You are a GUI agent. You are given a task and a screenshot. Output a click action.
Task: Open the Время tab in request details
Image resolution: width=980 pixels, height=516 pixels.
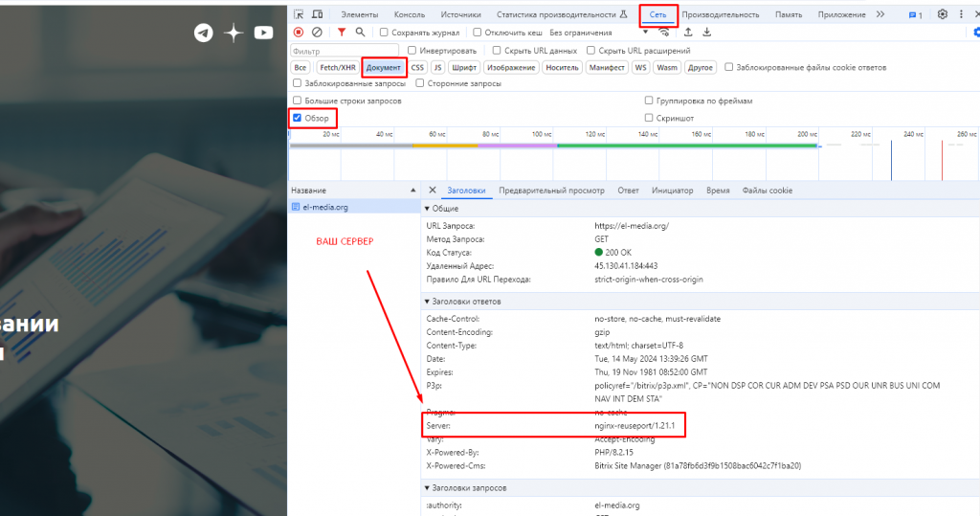(x=718, y=191)
